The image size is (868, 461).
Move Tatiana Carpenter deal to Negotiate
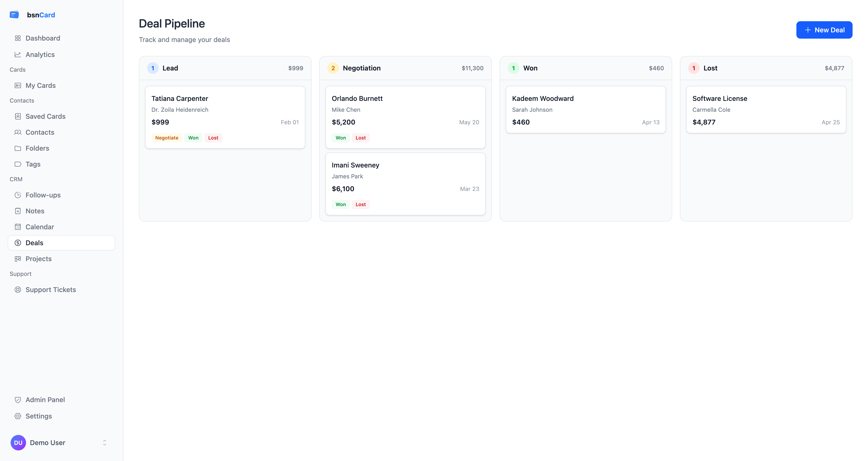(x=166, y=138)
